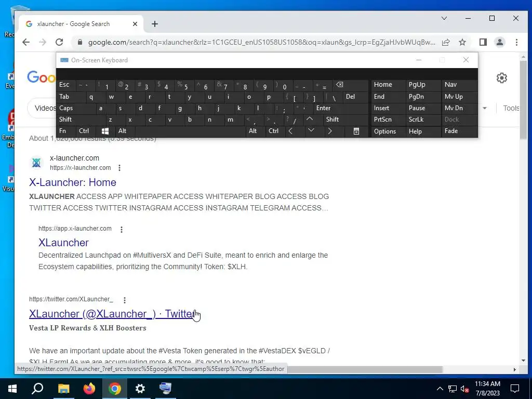Launch Firefox from taskbar
This screenshot has height=399, width=532.
(89, 389)
